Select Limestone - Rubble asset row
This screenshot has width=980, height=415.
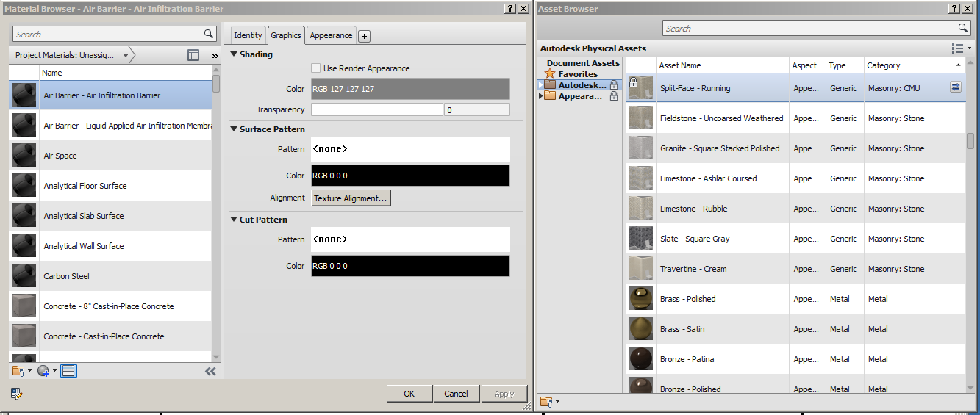click(x=795, y=209)
